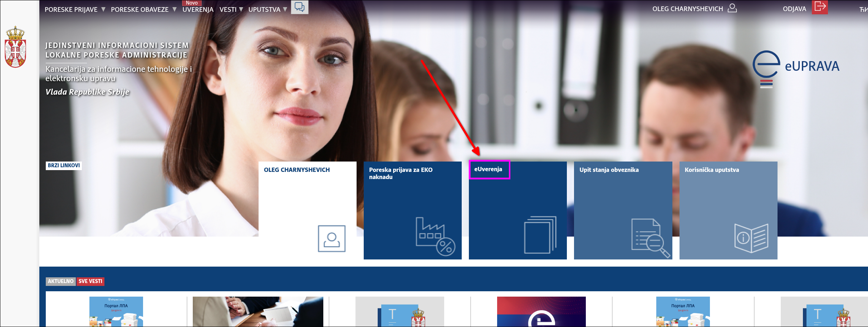Click the chat bubble icon in navigation bar
This screenshot has height=327, width=868.
tap(299, 7)
